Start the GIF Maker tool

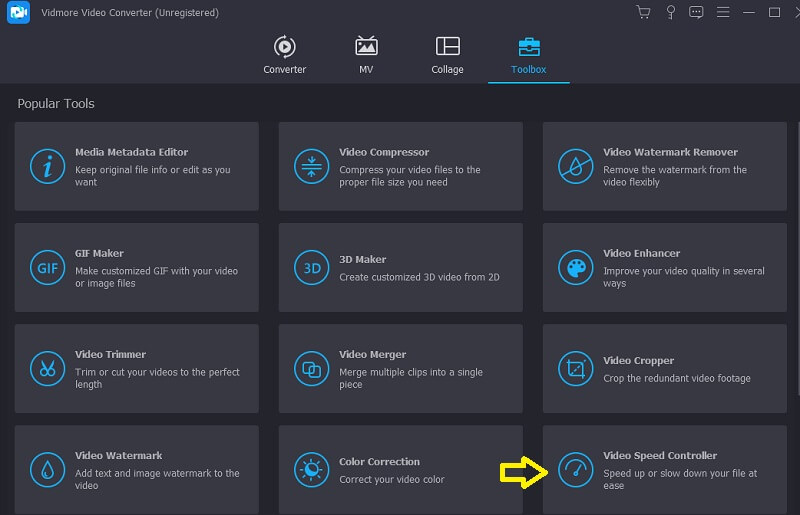[136, 268]
